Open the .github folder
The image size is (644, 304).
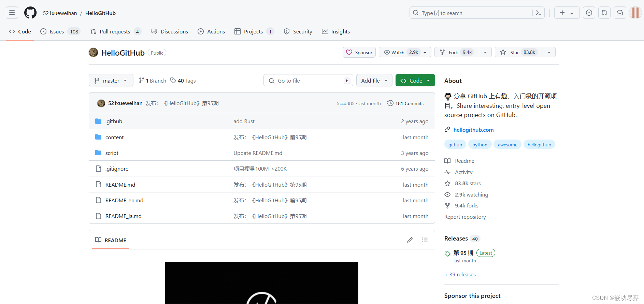tap(114, 121)
